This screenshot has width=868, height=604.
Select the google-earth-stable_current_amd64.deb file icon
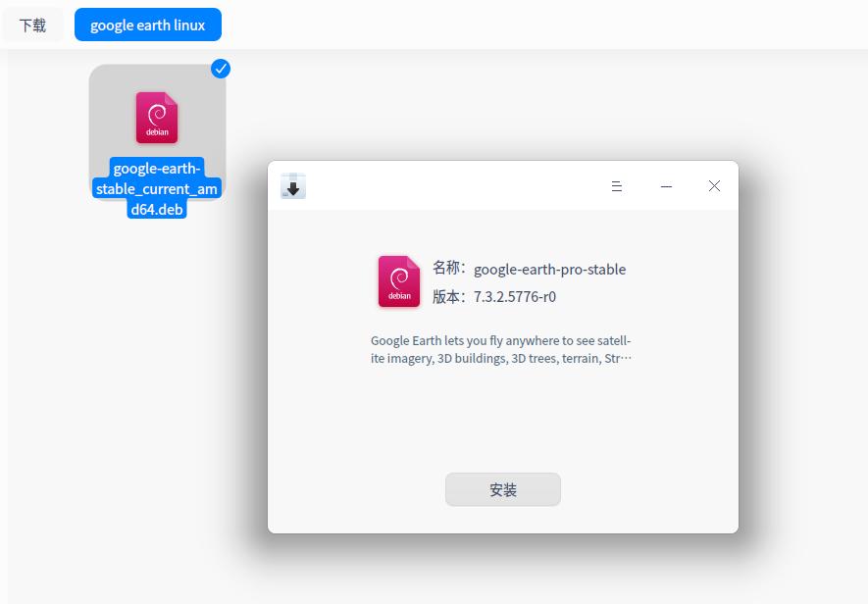coord(157,118)
